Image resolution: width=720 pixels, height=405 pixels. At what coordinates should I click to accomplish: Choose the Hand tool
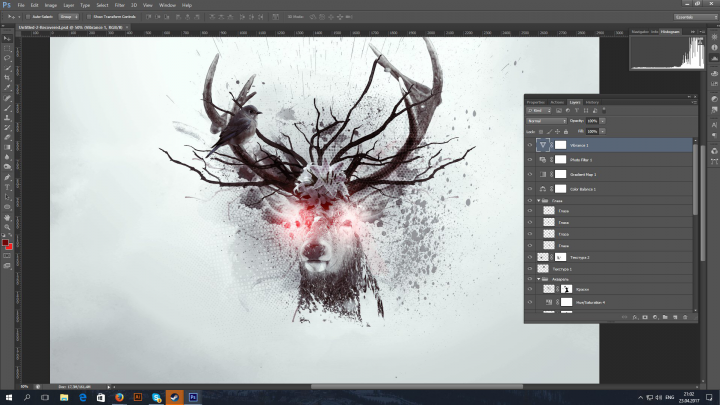(8, 216)
